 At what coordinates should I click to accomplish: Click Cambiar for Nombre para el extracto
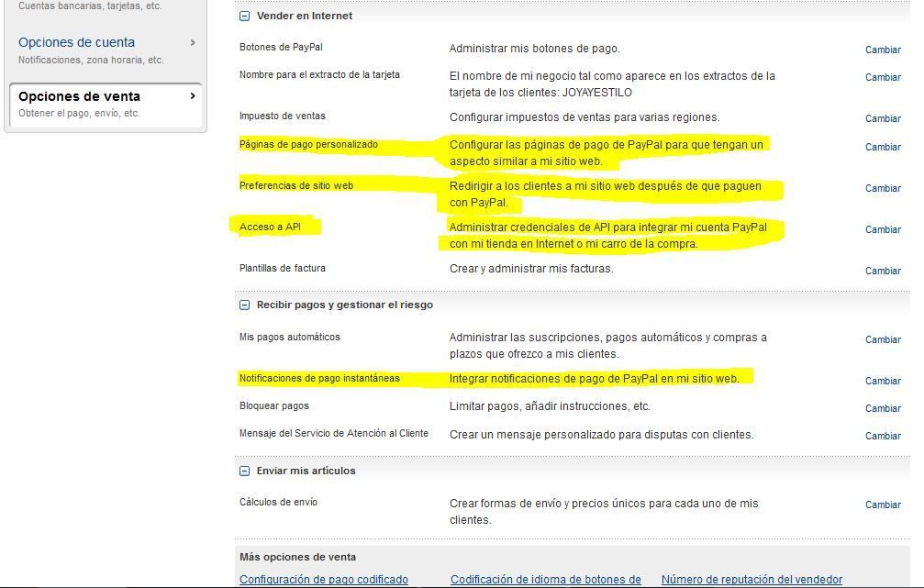click(x=883, y=77)
